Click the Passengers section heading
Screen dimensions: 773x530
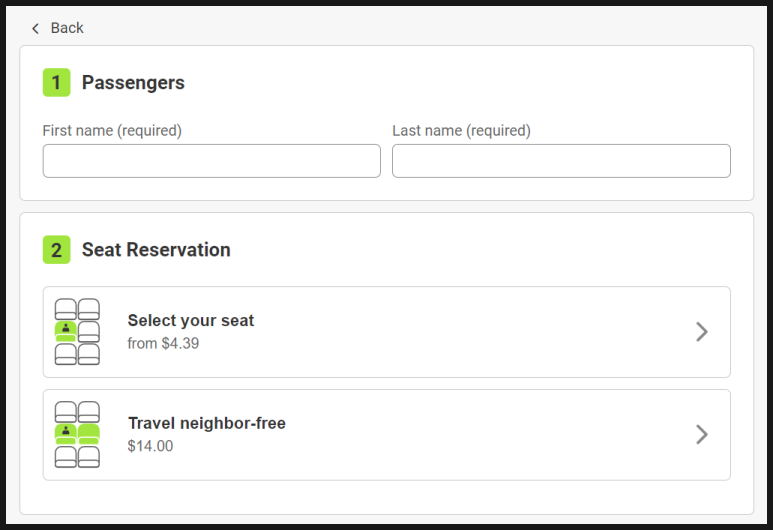point(133,83)
